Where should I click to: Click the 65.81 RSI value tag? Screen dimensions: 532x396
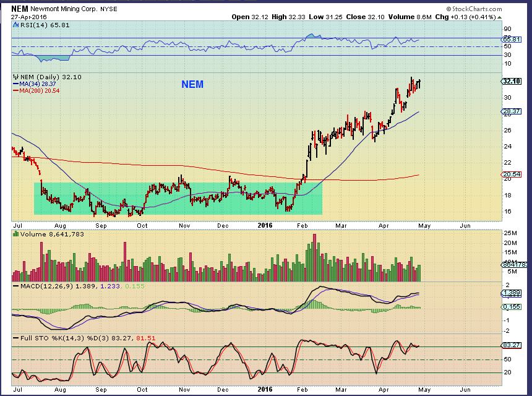click(x=512, y=40)
